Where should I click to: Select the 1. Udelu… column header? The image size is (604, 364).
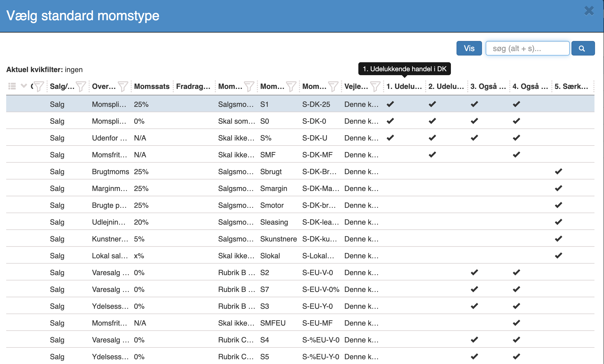tap(404, 86)
